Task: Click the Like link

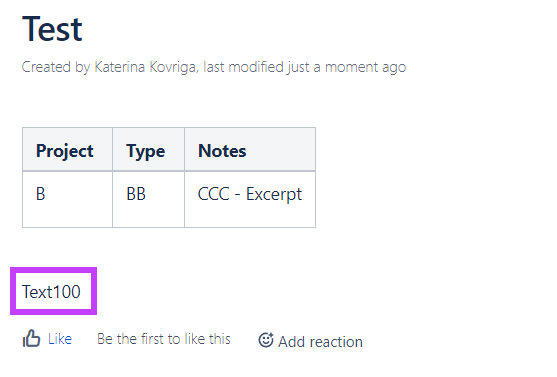Action: (x=60, y=339)
